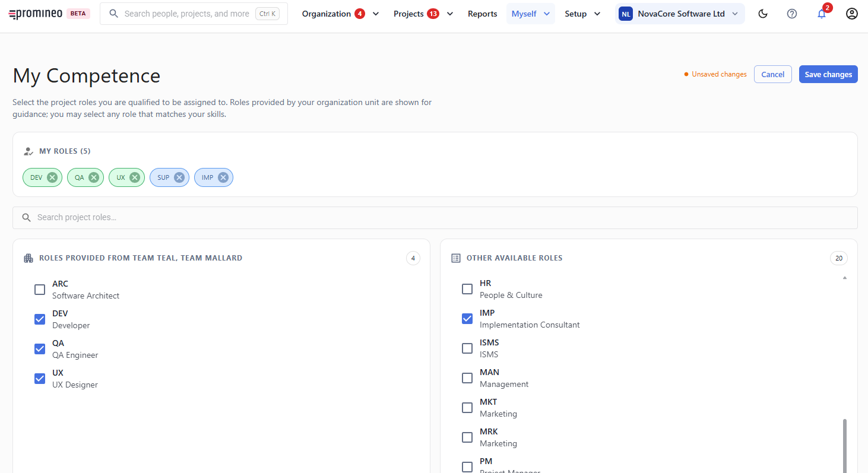Open the user account icon
The height and width of the screenshot is (473, 868).
tap(852, 14)
